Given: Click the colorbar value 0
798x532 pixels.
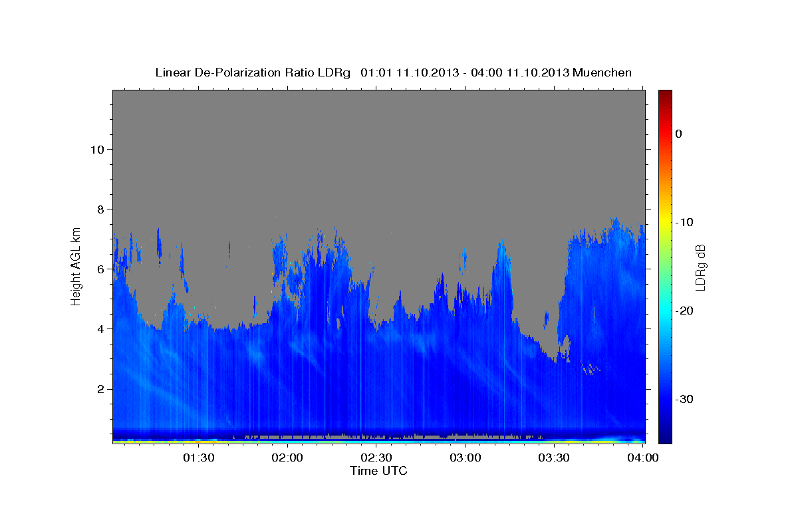Looking at the screenshot, I should click(x=678, y=134).
